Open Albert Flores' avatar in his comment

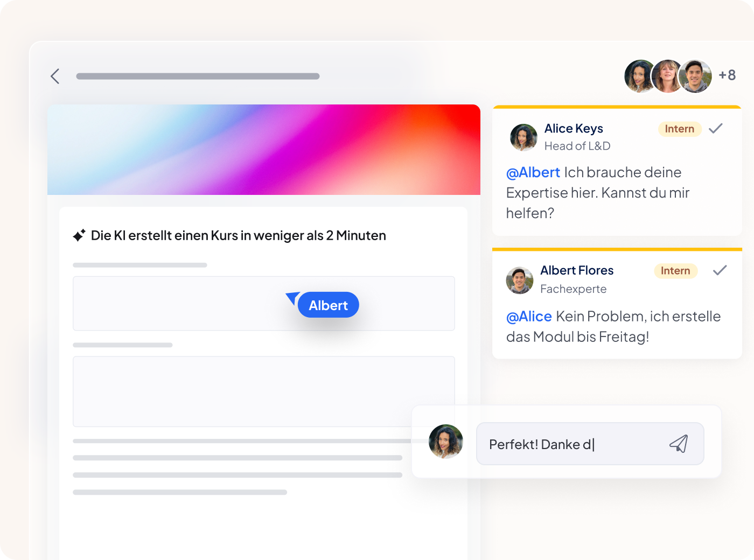click(520, 280)
